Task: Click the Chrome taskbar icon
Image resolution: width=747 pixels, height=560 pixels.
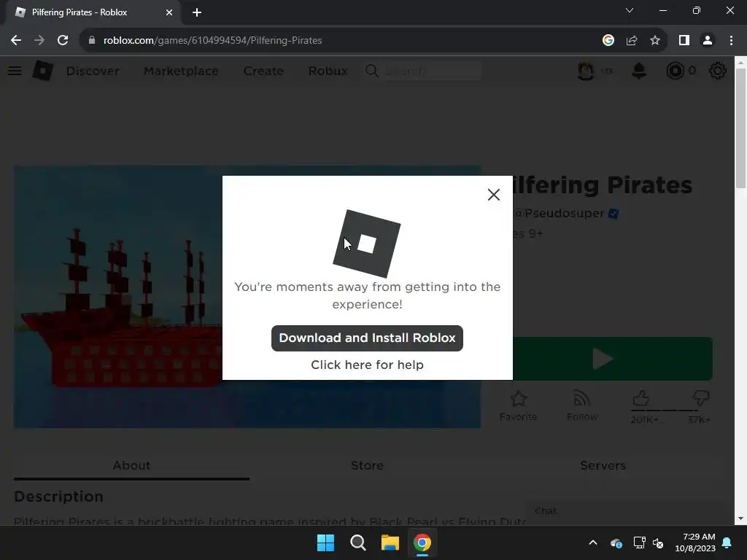Action: (x=422, y=542)
